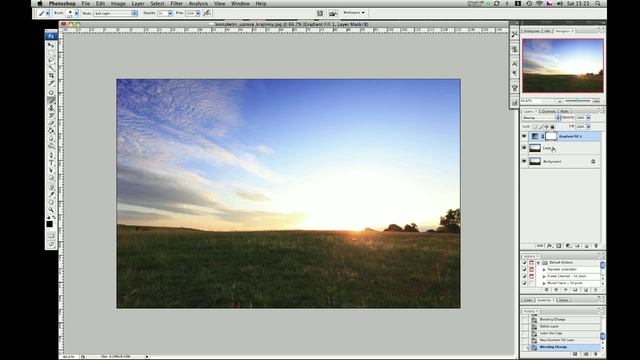Click the gradient fill layer icon thumbnail
The image size is (640, 360).
pos(535,136)
